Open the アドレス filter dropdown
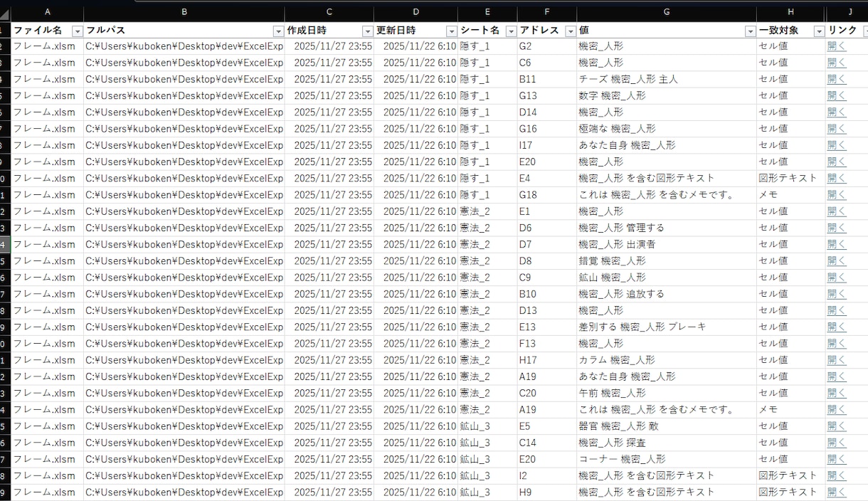This screenshot has width=868, height=501. tap(571, 31)
